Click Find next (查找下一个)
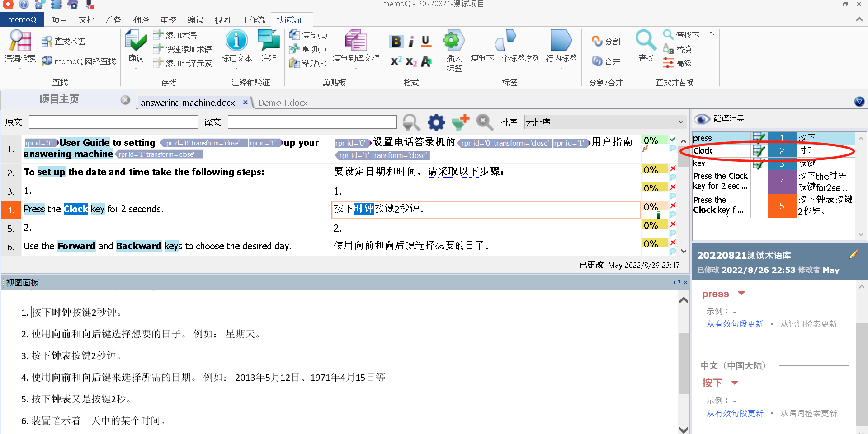The image size is (868, 434). [689, 35]
